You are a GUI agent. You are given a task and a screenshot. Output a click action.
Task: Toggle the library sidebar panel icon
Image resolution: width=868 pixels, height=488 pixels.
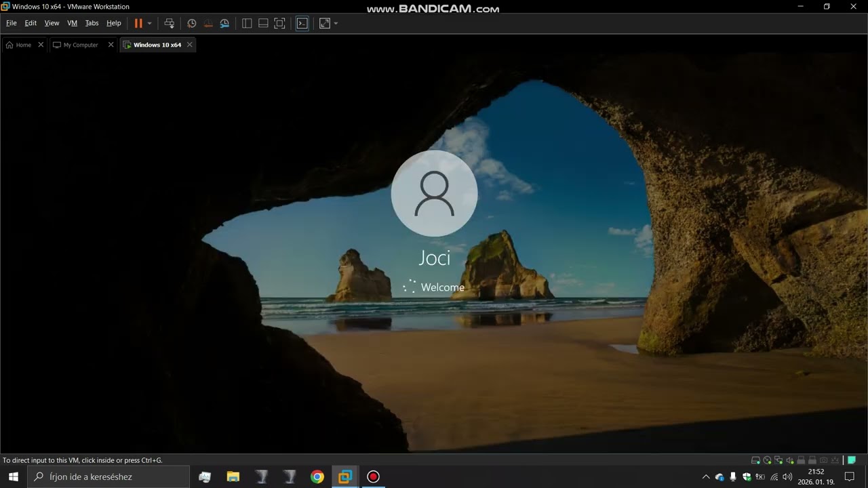(x=247, y=23)
